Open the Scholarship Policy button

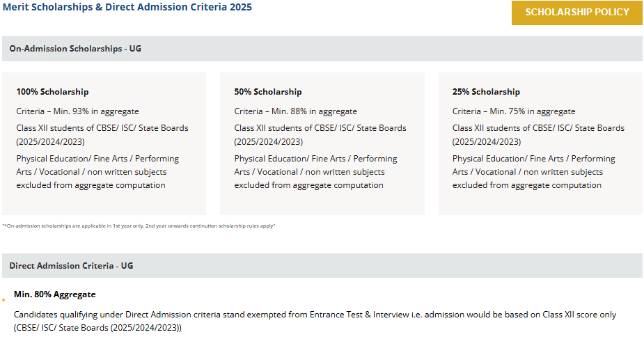576,13
